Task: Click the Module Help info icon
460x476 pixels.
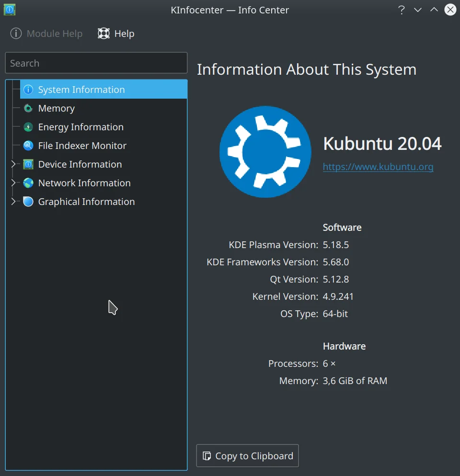Action: (16, 34)
